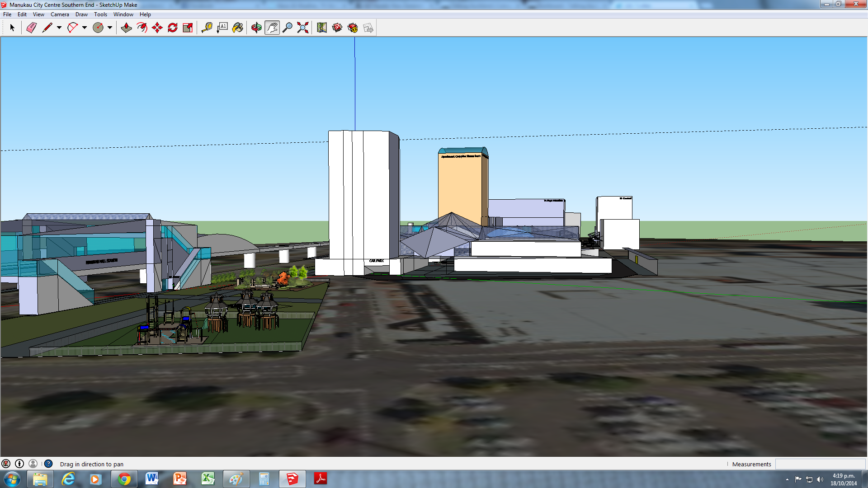868x488 pixels.
Task: Toggle the geo-location status icon
Action: coord(6,464)
